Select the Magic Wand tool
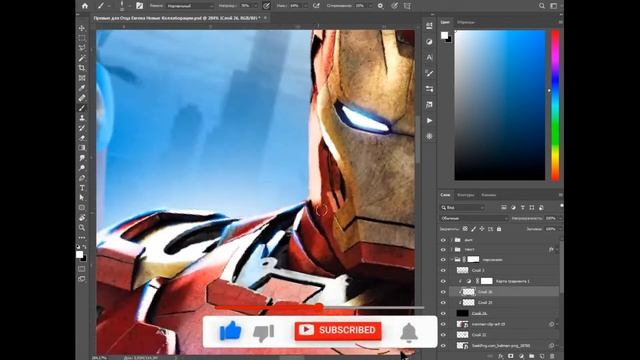Screen dimensions: 640x360 (x=82, y=58)
